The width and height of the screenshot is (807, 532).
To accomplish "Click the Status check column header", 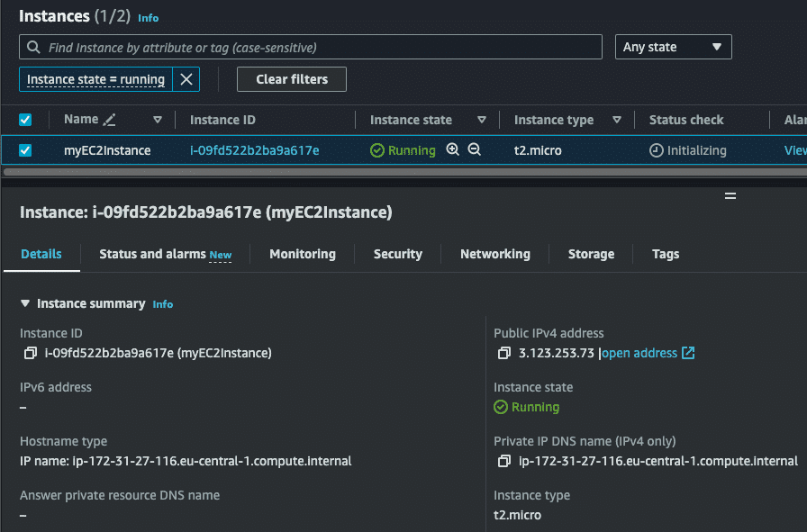I will click(686, 120).
